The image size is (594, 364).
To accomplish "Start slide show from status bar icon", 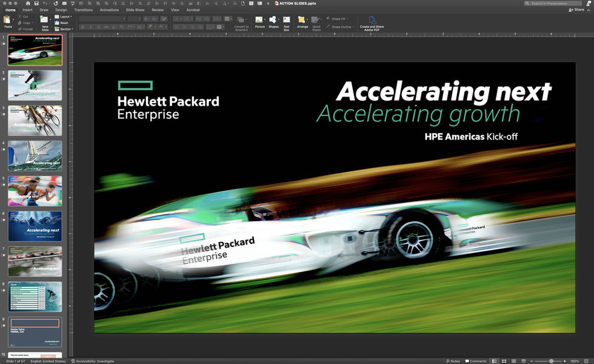I will pos(524,361).
